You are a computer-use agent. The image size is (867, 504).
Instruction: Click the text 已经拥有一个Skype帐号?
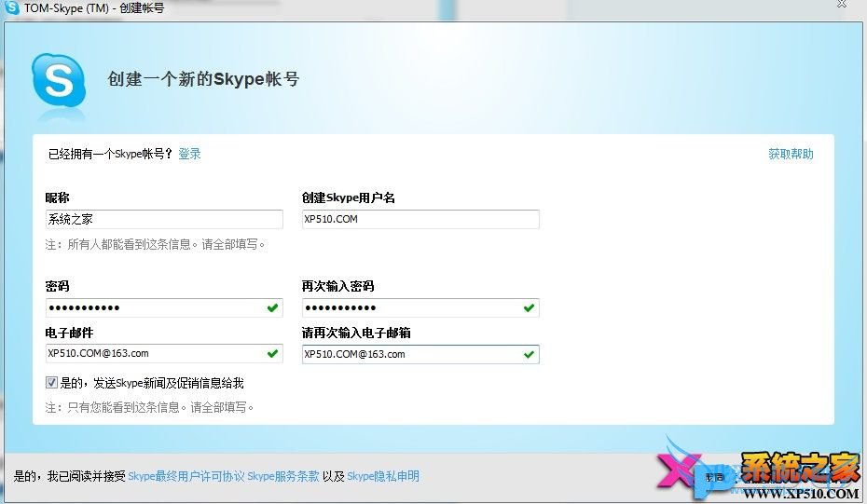[111, 155]
